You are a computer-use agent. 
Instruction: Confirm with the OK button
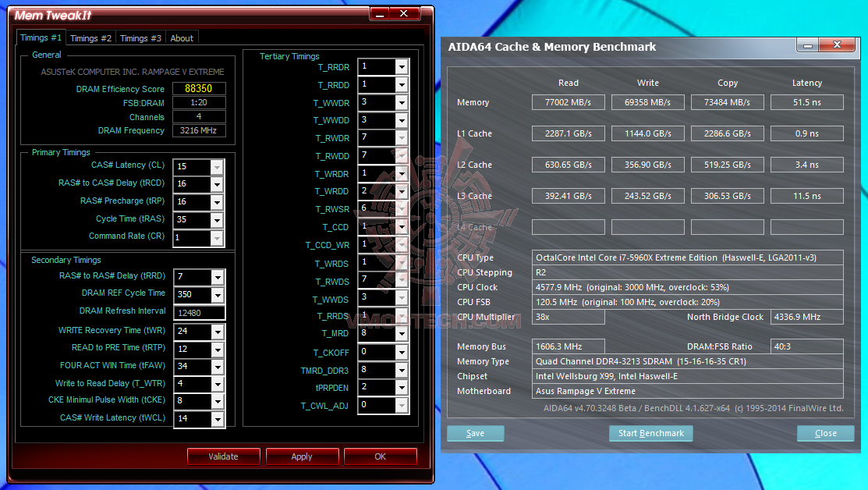pos(381,456)
